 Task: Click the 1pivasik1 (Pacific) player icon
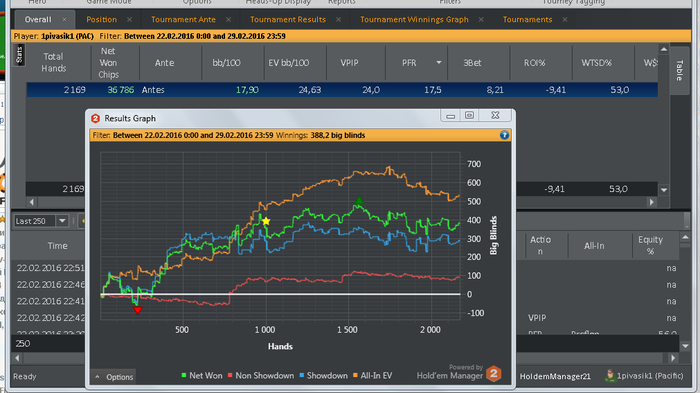tap(610, 376)
